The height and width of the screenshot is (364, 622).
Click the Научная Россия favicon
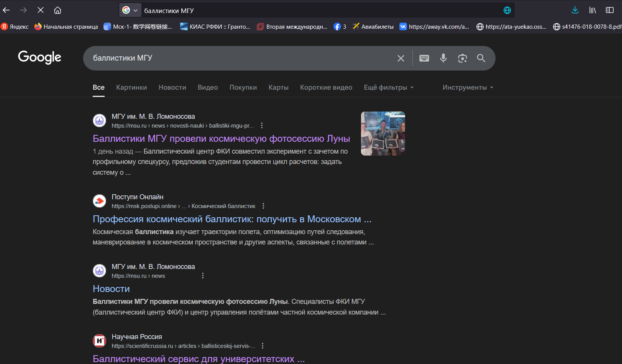click(100, 341)
